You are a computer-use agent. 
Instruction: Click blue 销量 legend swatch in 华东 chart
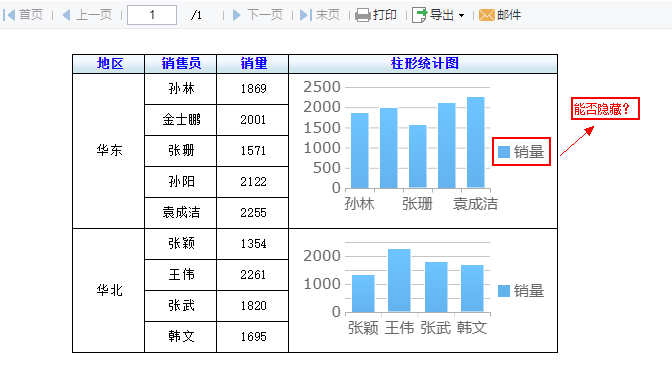tap(504, 152)
